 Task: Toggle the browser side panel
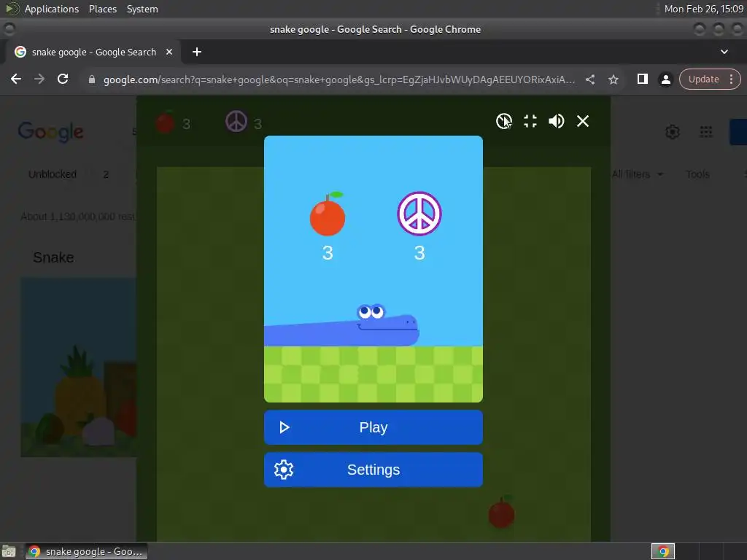click(x=642, y=79)
